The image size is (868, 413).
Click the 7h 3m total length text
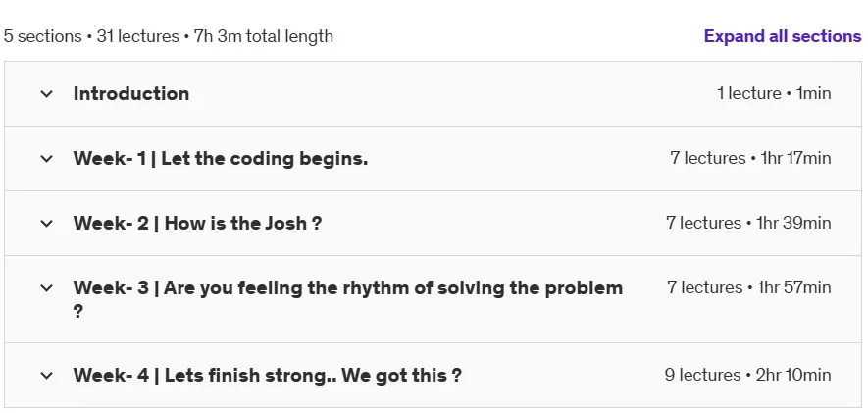coord(264,36)
